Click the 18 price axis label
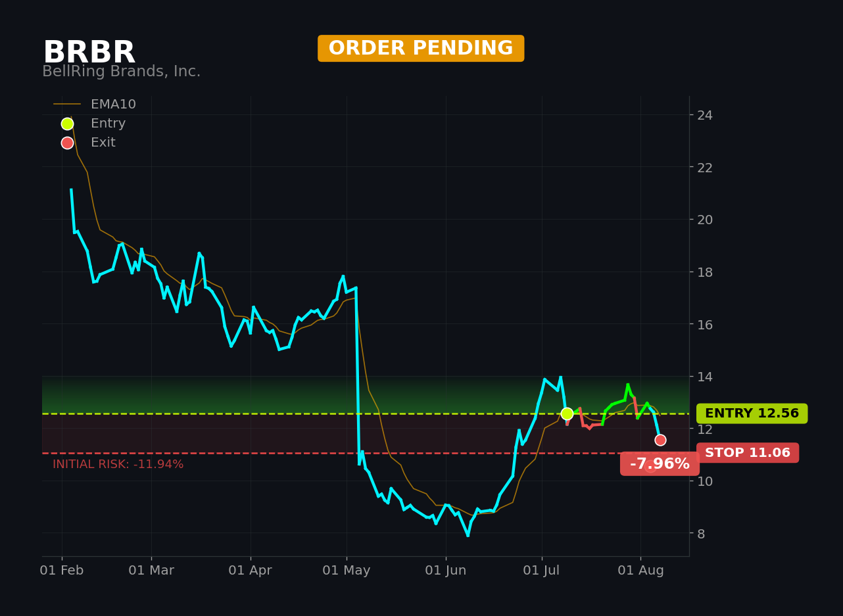The width and height of the screenshot is (843, 616). click(x=705, y=272)
